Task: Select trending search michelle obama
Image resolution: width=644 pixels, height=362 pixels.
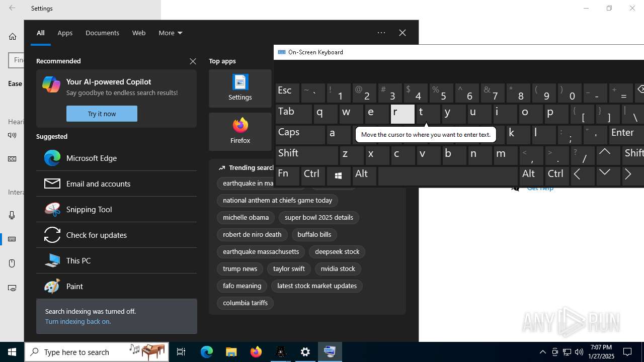Action: click(x=246, y=217)
